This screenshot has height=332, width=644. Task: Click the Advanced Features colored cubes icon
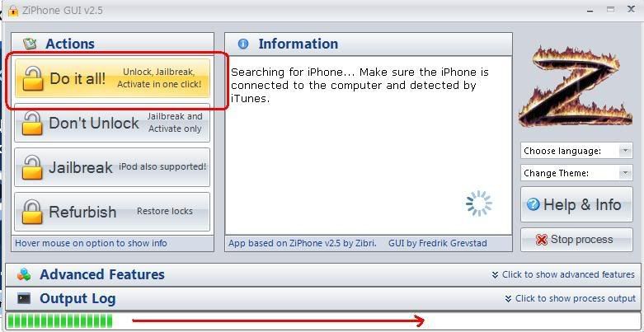[24, 274]
